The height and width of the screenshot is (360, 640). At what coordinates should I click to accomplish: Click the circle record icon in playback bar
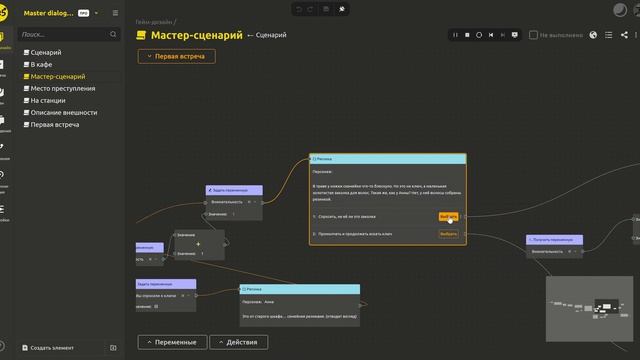click(x=479, y=35)
